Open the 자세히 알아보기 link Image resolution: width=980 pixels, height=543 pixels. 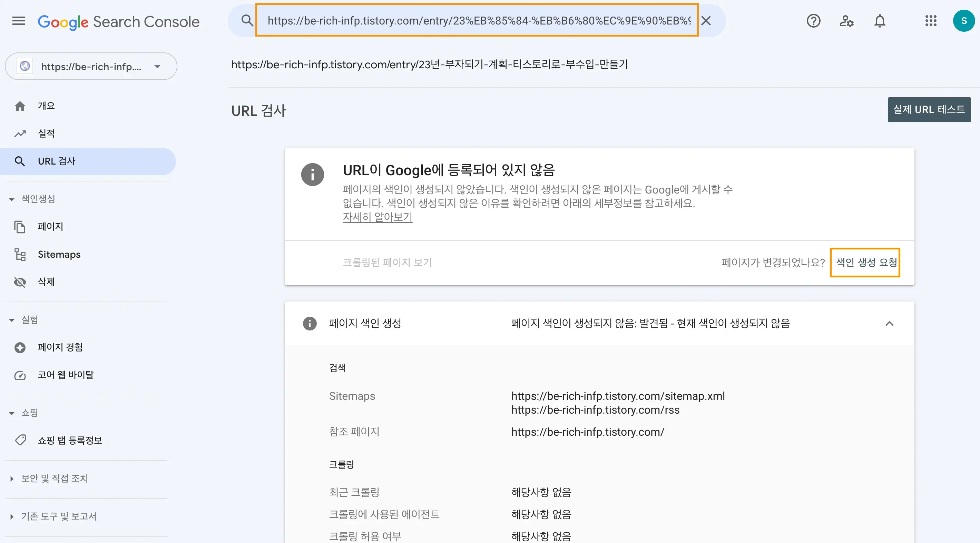pyautogui.click(x=378, y=217)
